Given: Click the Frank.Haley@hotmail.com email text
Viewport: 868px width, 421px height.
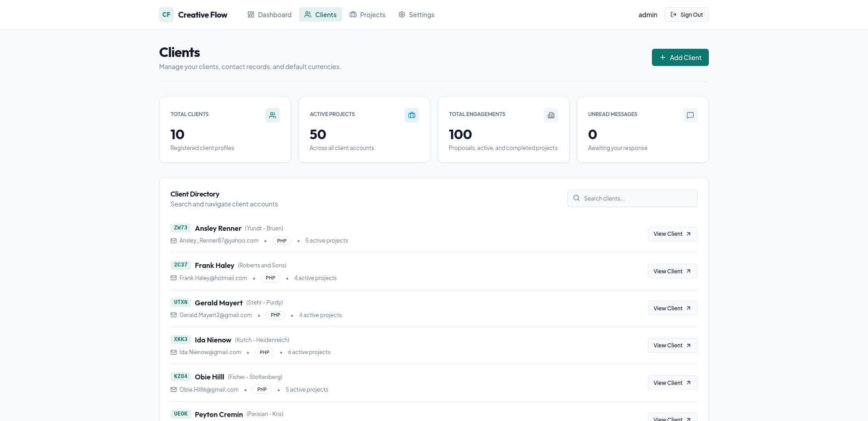Looking at the screenshot, I should click(213, 278).
